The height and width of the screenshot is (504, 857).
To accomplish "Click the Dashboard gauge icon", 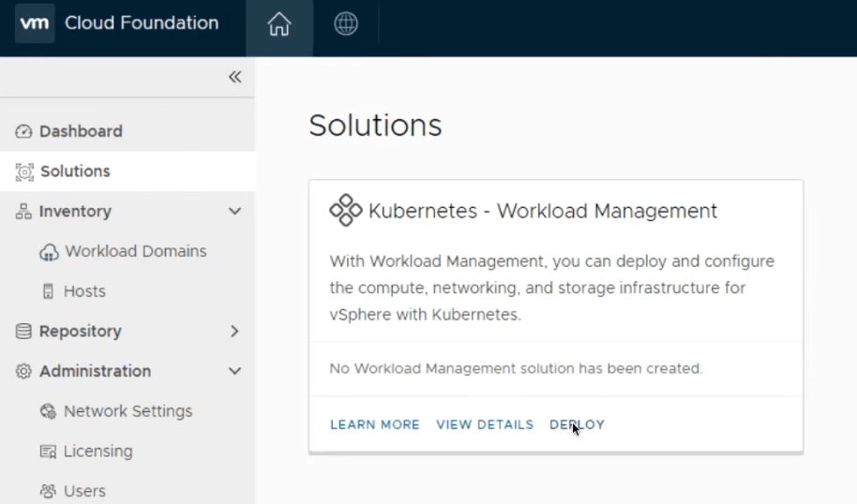I will click(23, 132).
